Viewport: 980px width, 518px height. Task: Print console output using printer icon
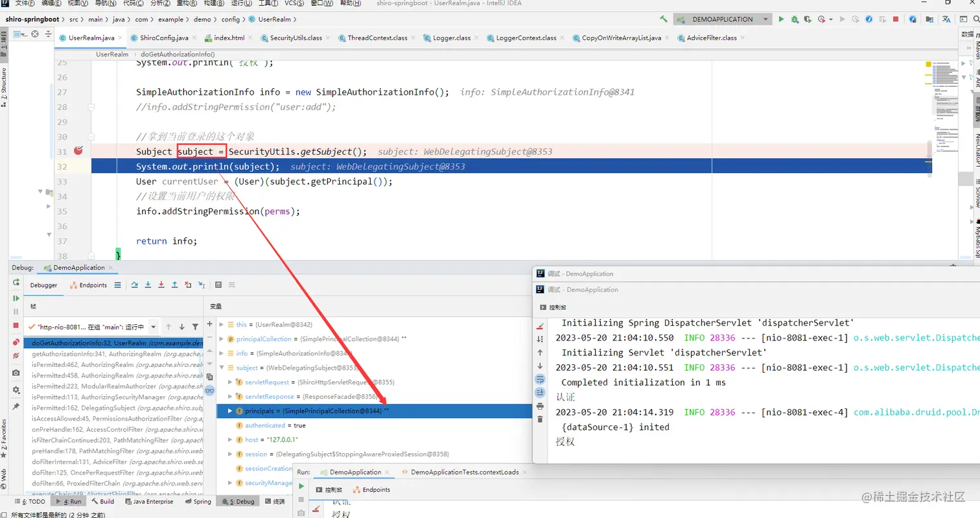(540, 406)
